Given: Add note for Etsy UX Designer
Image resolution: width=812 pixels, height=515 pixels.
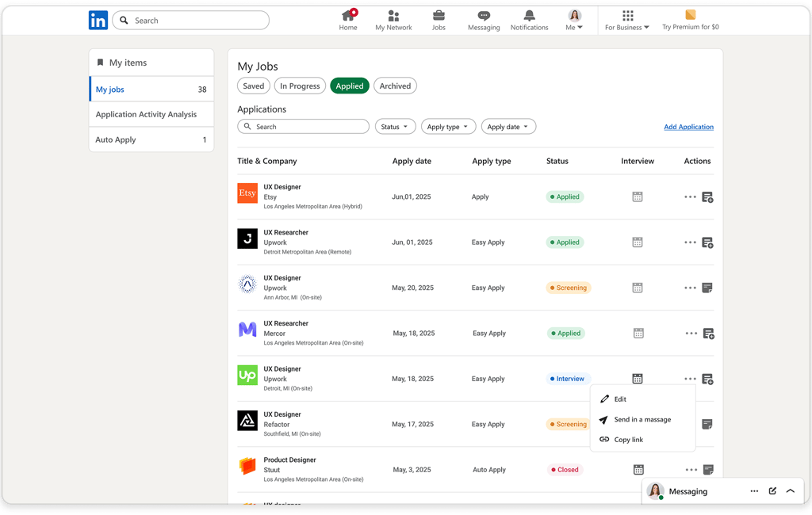Looking at the screenshot, I should click(x=707, y=197).
